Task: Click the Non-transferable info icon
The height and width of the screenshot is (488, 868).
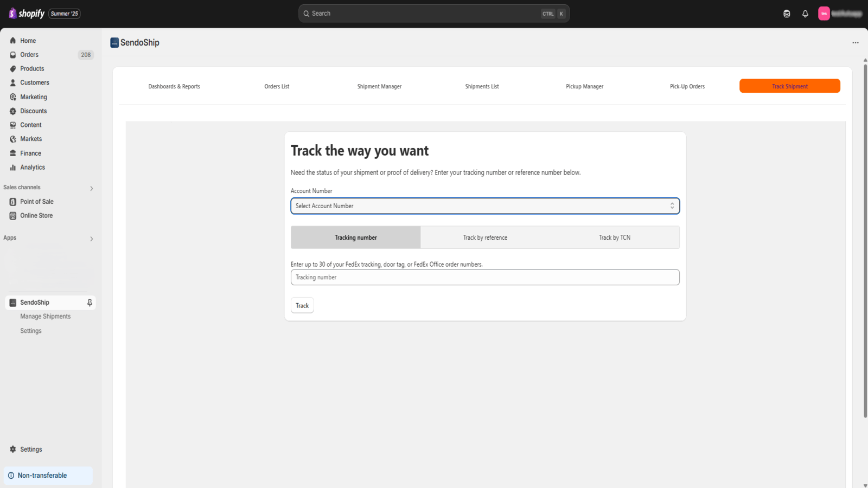Action: [11, 476]
